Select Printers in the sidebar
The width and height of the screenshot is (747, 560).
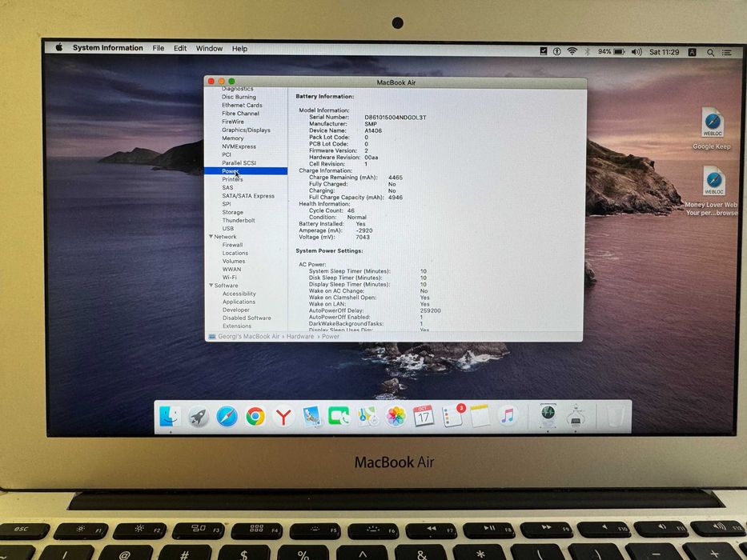(232, 179)
